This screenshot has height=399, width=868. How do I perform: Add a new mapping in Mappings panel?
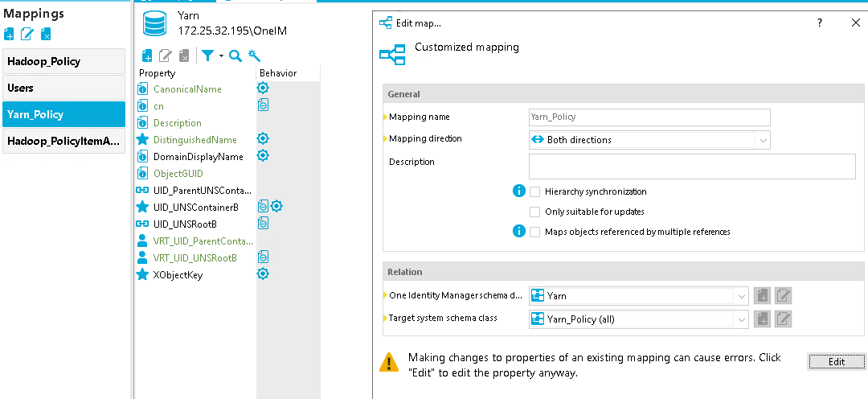9,34
